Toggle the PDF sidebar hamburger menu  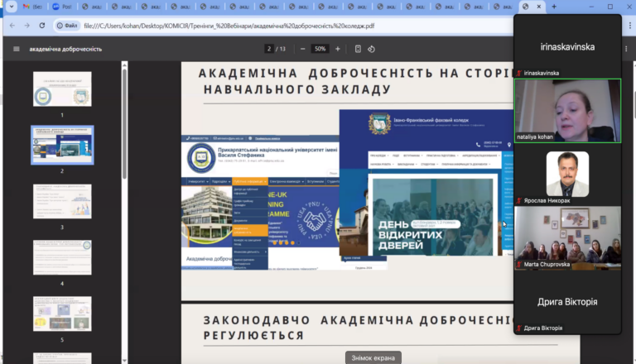coord(17,49)
